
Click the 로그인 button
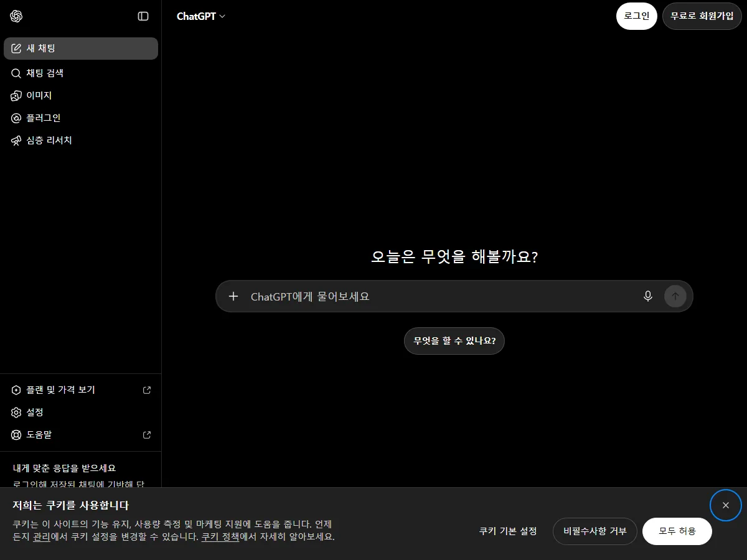point(637,16)
